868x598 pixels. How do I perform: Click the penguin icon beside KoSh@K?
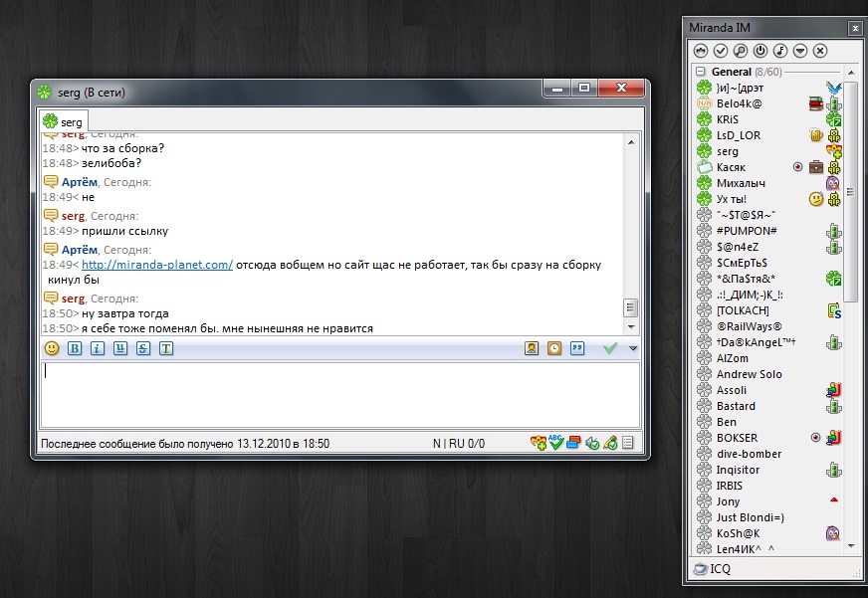(833, 533)
